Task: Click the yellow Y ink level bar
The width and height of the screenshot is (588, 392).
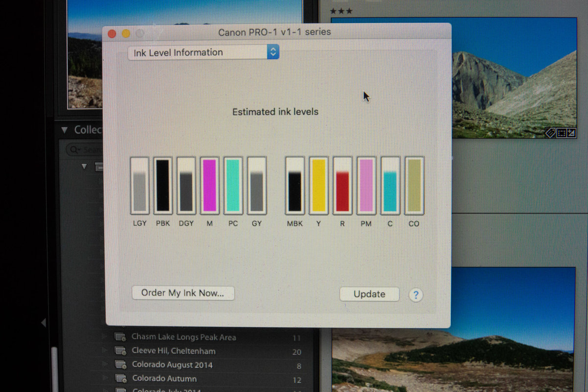Action: click(x=319, y=186)
